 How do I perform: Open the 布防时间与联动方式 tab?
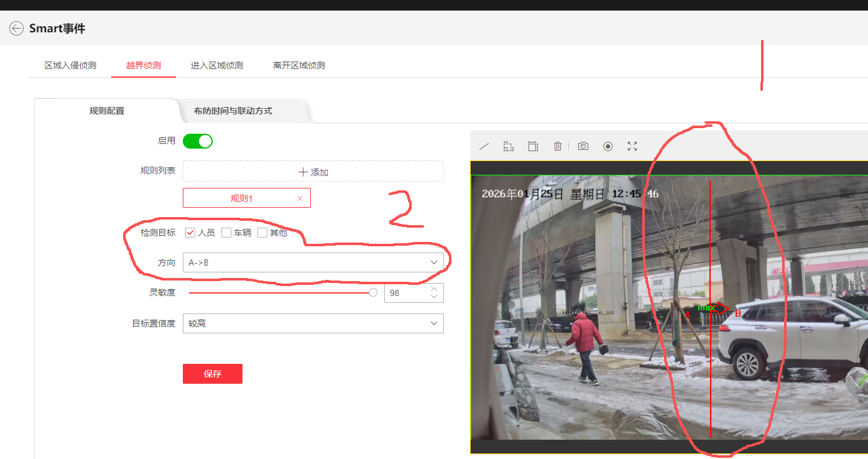[x=233, y=111]
